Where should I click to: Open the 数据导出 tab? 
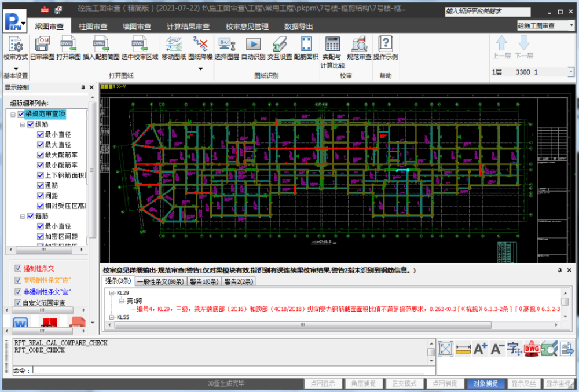pyautogui.click(x=298, y=26)
